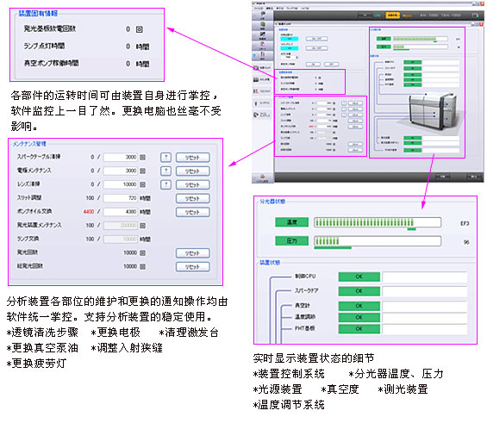Click help button for スパークテーブル清掃 row
This screenshot has height=448, width=487.
(165, 157)
